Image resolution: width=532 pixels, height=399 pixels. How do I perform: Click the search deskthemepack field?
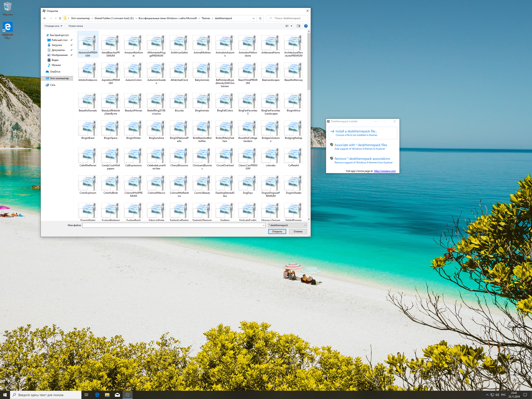point(287,18)
